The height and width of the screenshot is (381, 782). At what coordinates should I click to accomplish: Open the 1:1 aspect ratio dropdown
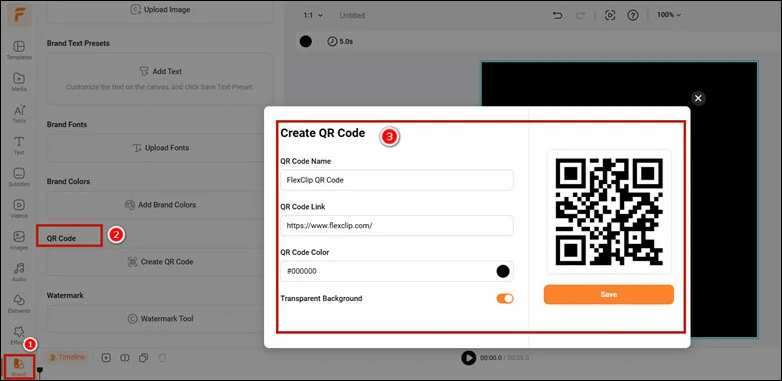tap(313, 15)
